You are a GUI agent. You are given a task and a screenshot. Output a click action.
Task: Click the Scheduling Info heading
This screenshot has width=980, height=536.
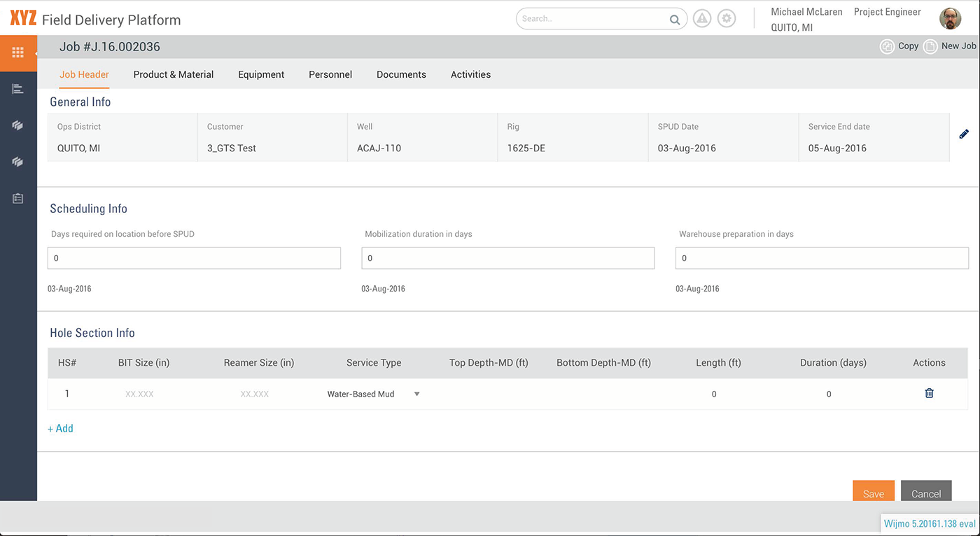(88, 209)
